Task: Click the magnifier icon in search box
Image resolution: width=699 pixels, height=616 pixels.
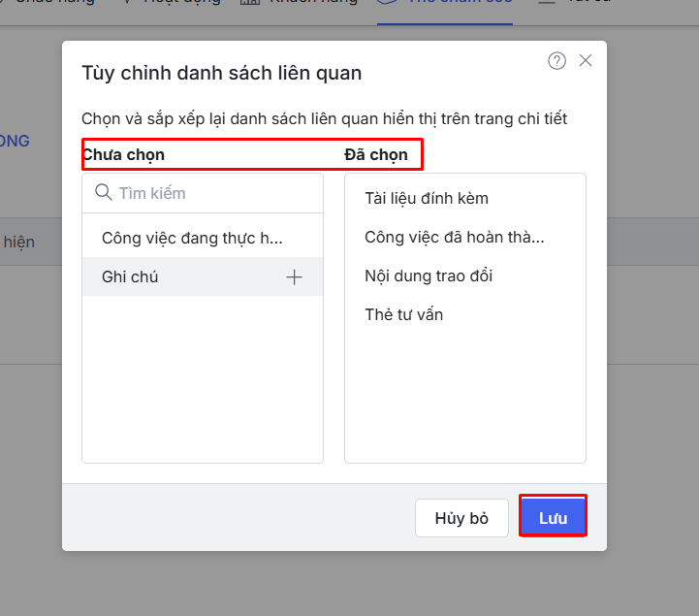Action: (x=104, y=193)
